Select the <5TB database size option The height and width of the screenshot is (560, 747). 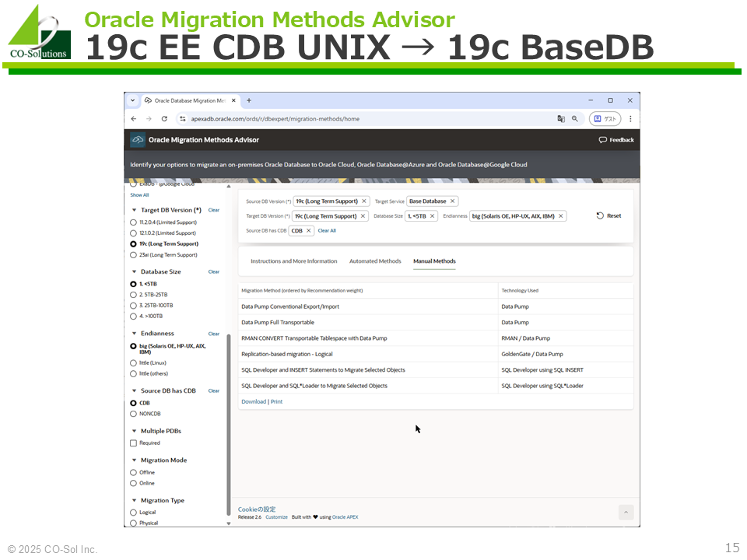click(x=133, y=284)
